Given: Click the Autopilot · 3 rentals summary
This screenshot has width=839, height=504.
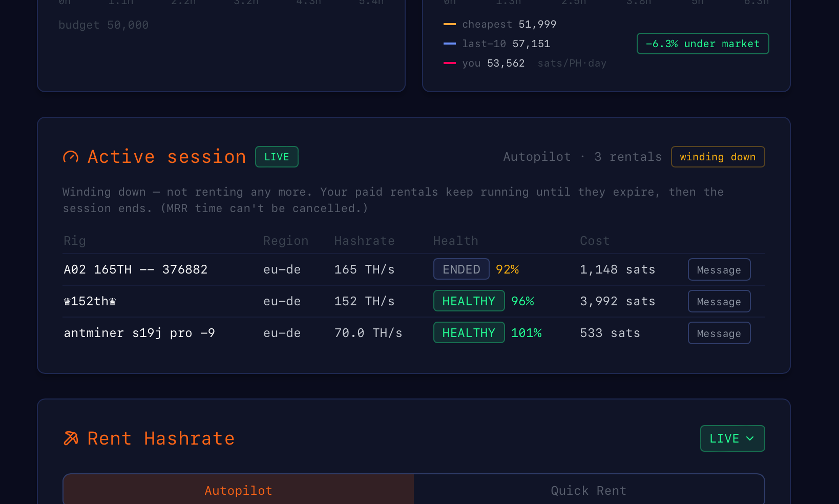Looking at the screenshot, I should (582, 157).
